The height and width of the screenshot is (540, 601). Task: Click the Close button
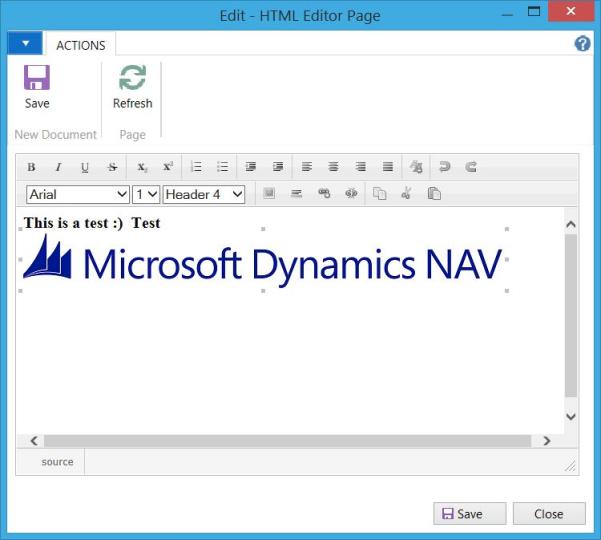(549, 514)
